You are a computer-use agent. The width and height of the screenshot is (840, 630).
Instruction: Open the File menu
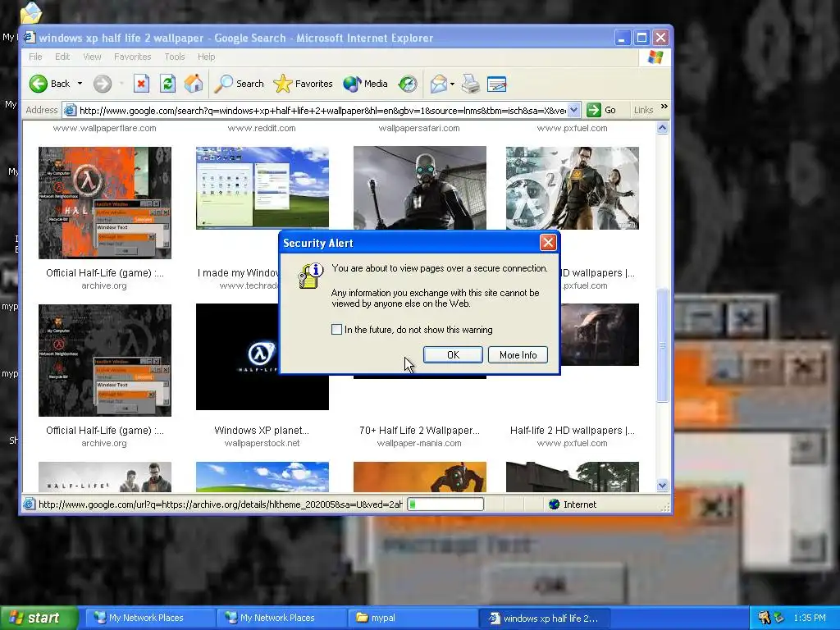point(35,57)
